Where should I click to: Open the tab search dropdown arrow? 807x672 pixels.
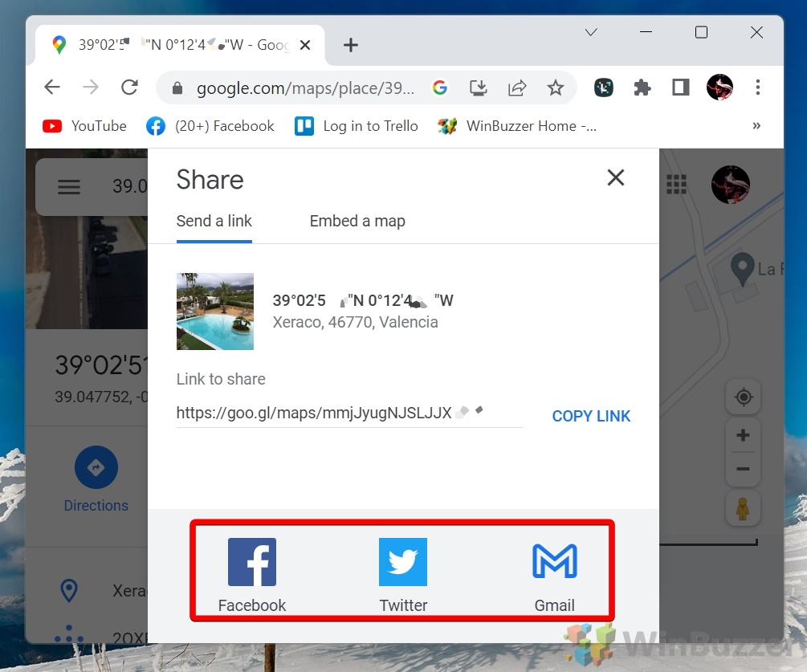(x=591, y=32)
